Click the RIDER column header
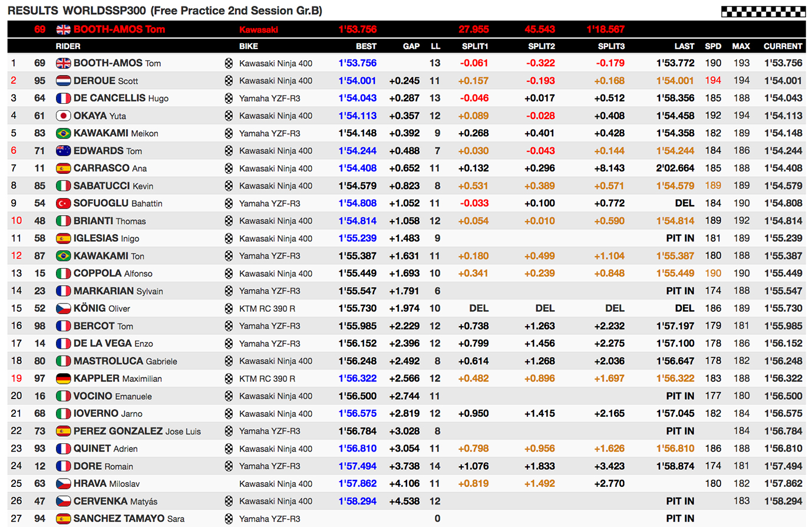This screenshot has width=812, height=527. coord(68,46)
